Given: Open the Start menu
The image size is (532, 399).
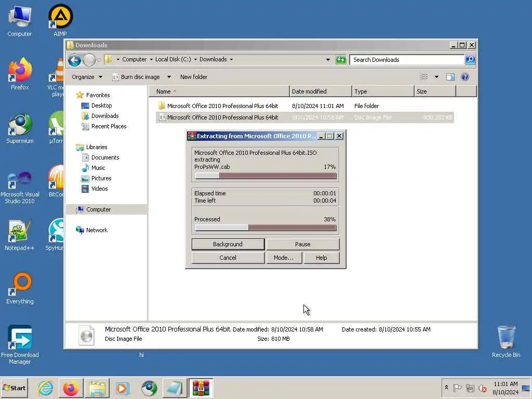Looking at the screenshot, I should click(x=14, y=388).
